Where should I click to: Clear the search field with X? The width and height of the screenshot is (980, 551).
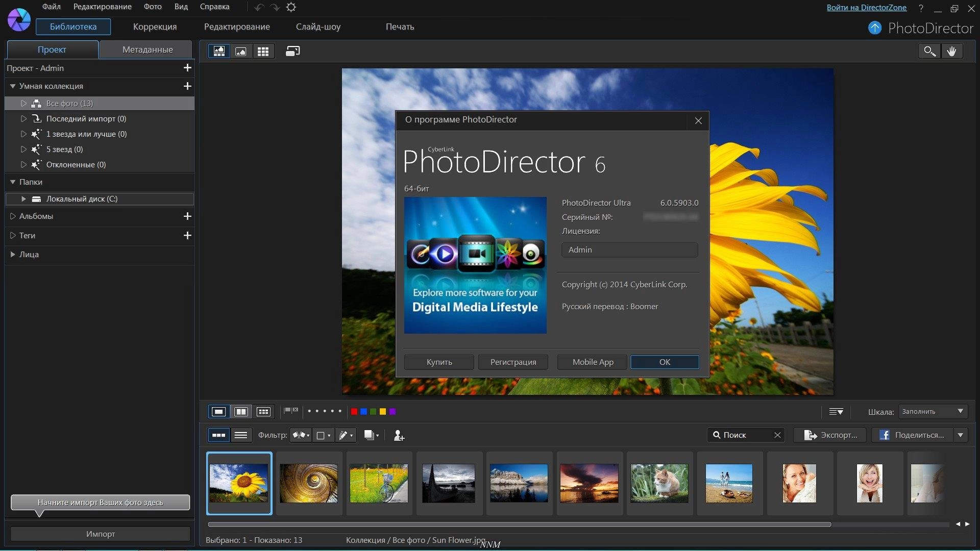point(777,435)
